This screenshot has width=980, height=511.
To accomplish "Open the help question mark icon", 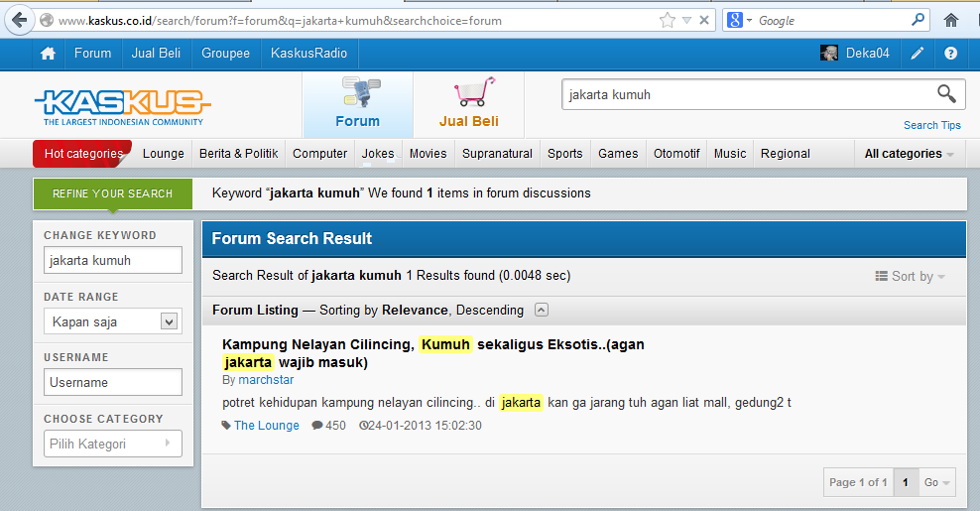I will 950,54.
